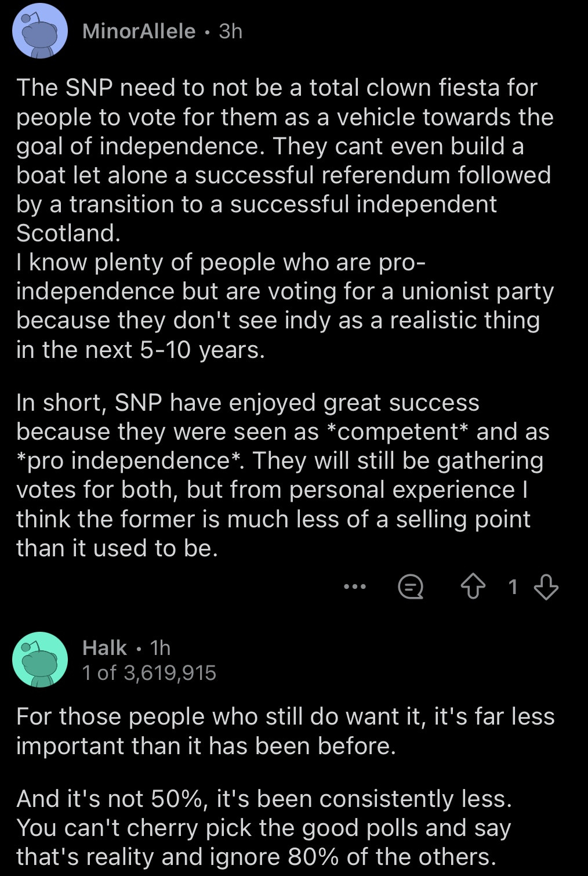Click the vote count between the arrows
588x876 pixels.
pos(512,587)
